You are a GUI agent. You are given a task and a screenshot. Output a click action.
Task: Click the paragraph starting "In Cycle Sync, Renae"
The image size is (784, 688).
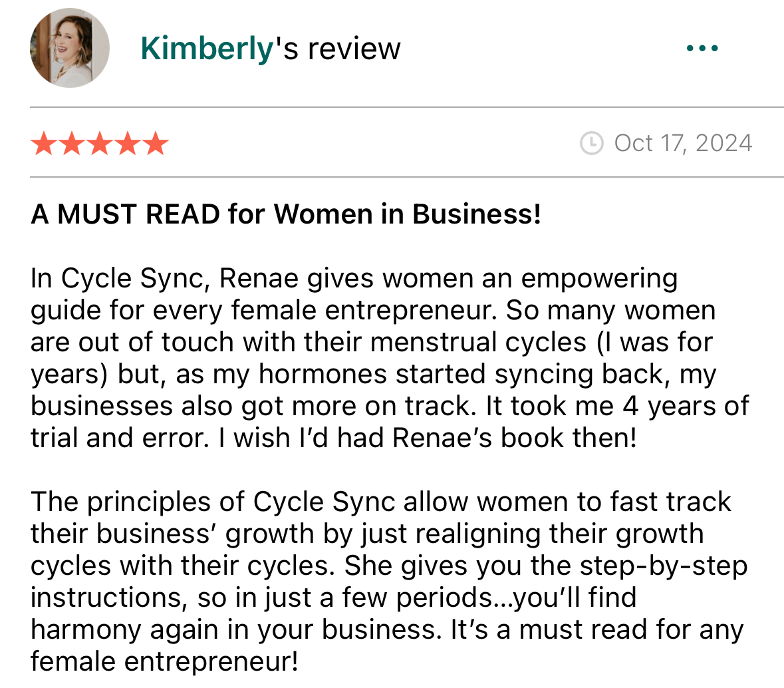tap(390, 358)
